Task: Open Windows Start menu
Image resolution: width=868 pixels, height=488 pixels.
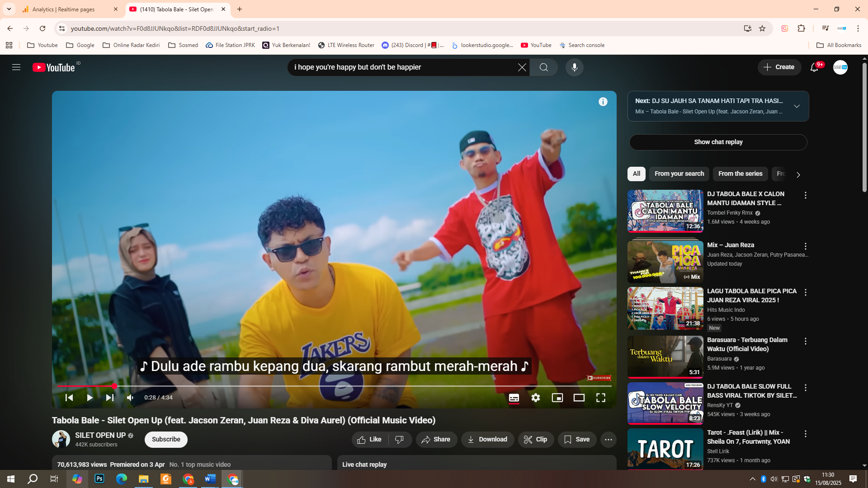Action: click(x=11, y=479)
